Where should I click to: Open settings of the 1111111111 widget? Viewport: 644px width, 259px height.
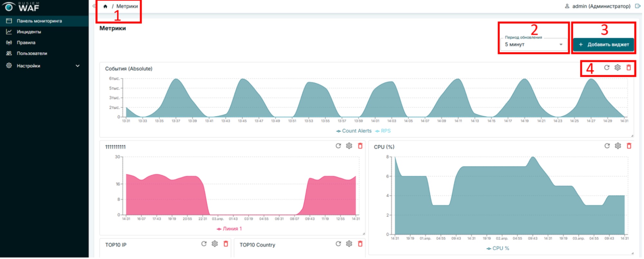349,146
